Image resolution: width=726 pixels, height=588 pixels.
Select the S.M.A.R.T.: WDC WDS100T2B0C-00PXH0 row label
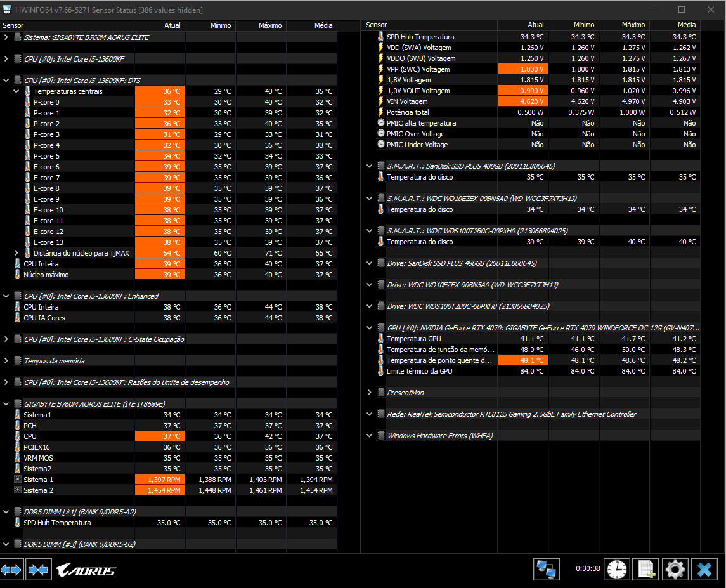(477, 231)
